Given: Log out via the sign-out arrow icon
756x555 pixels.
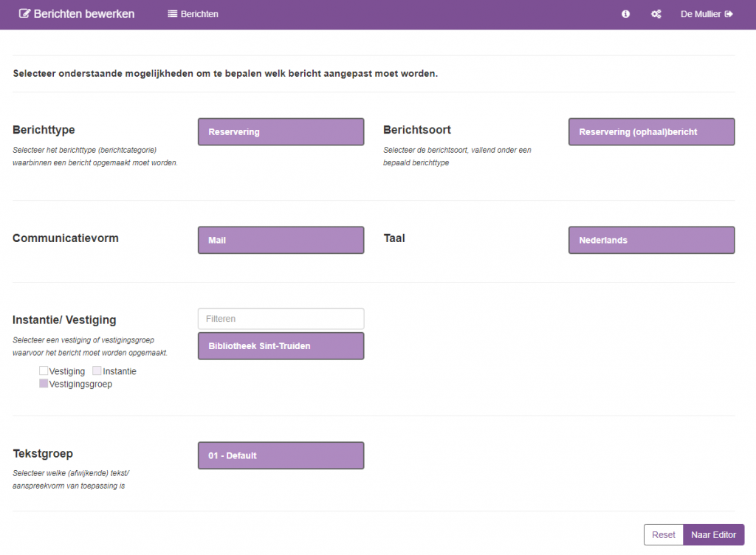Looking at the screenshot, I should [x=729, y=14].
